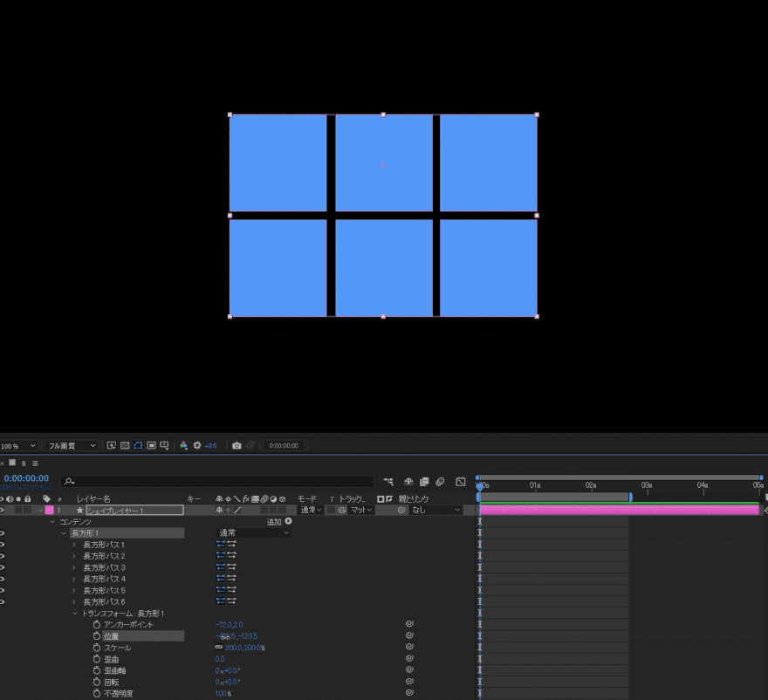Hide 長方形パス 1 with eye icon
Viewport: 768px width, 700px height.
click(x=3, y=545)
